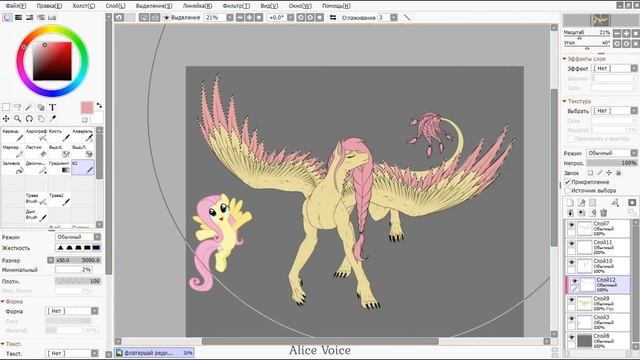The image size is (640, 360).
Task: Click the foreground pink color swatch
Action: (87, 108)
